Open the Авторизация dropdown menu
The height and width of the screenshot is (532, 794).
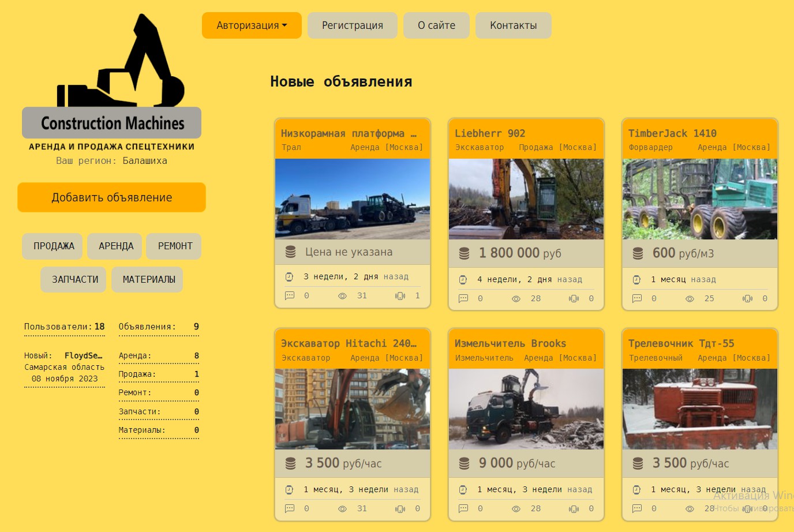252,25
